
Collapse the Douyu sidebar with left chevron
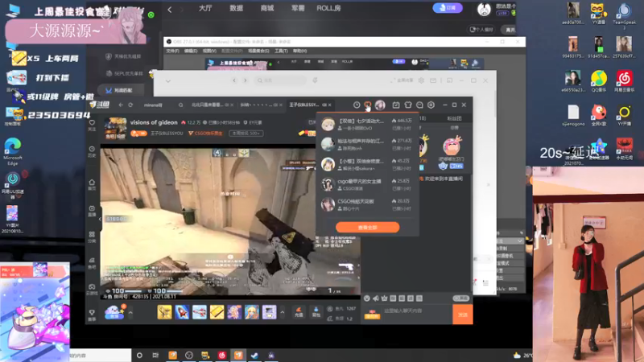tap(100, 219)
